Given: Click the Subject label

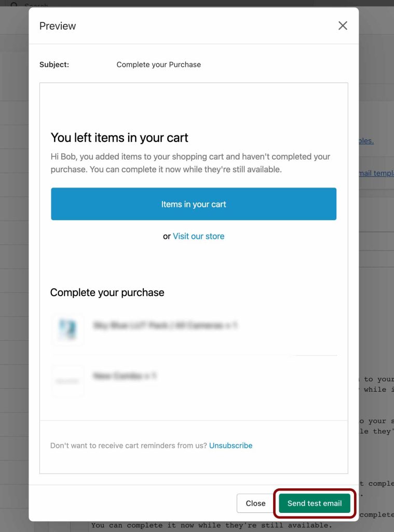Looking at the screenshot, I should pyautogui.click(x=55, y=64).
